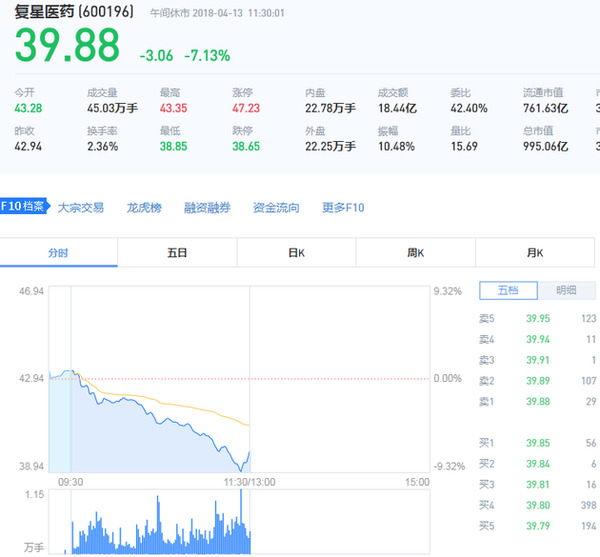Select the 卖1 order row in order book
Viewport: 600px width, 557px height.
tap(538, 401)
